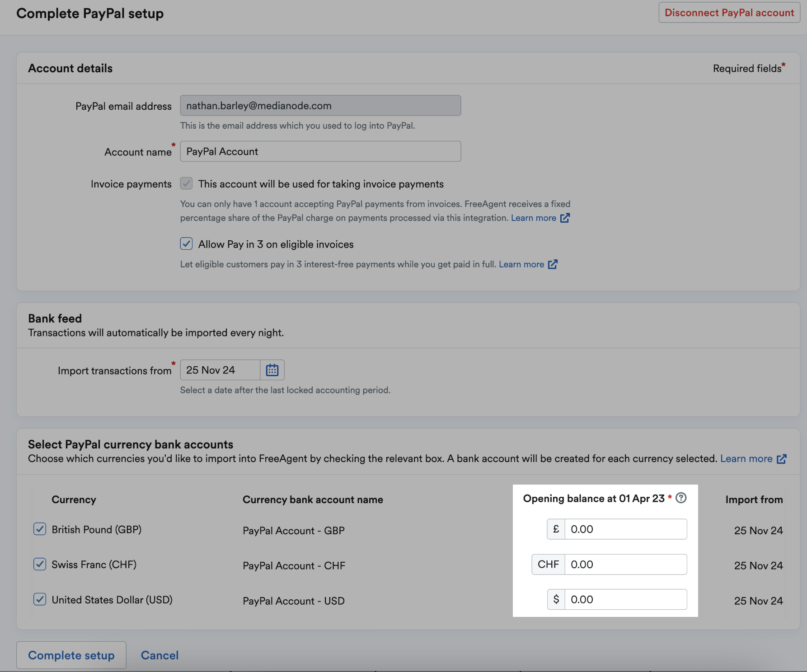Screen dimensions: 807x672
Task: Click the Currency bank account name header
Action: tap(313, 499)
